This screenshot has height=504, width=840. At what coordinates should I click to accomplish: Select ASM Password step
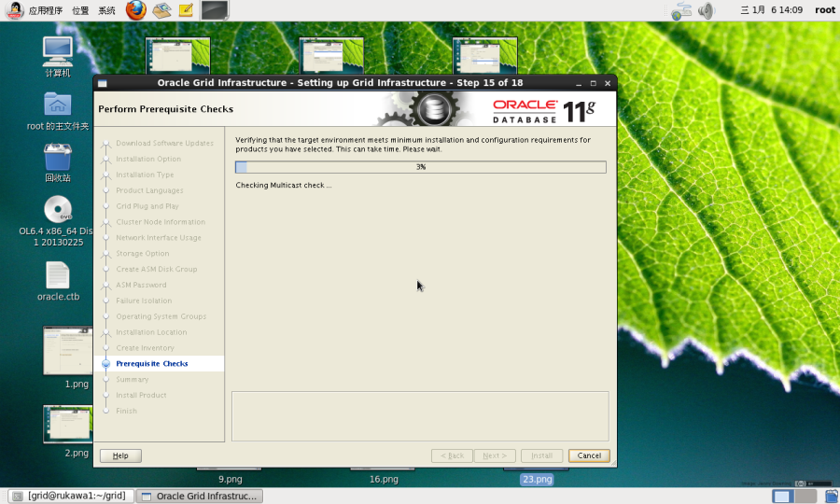pyautogui.click(x=141, y=285)
